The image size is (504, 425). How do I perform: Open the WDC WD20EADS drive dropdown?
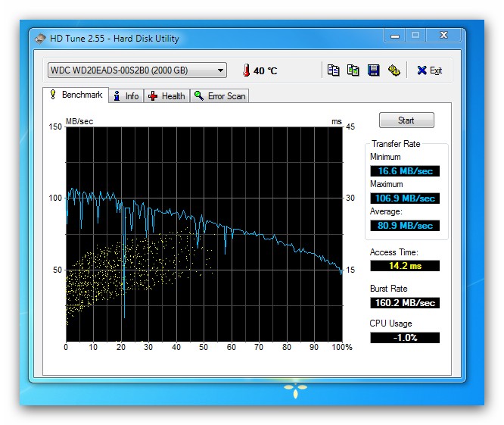(137, 70)
